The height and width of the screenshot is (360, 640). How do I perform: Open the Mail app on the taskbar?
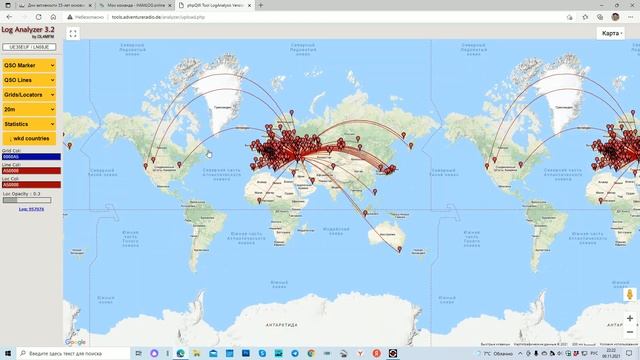[x=213, y=353]
